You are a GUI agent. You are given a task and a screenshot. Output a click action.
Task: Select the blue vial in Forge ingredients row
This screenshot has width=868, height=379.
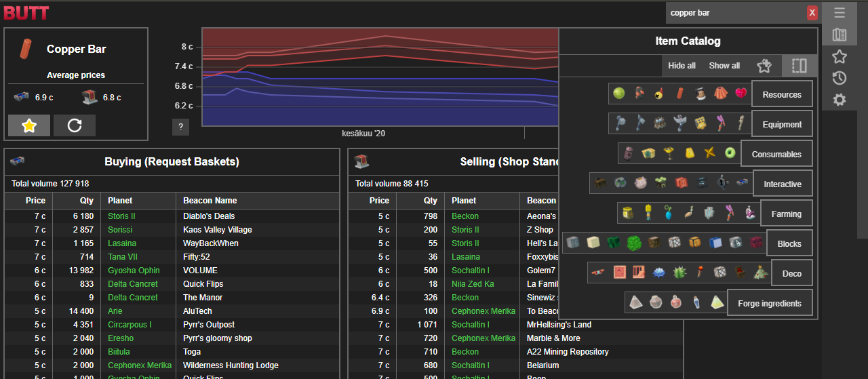(x=696, y=302)
